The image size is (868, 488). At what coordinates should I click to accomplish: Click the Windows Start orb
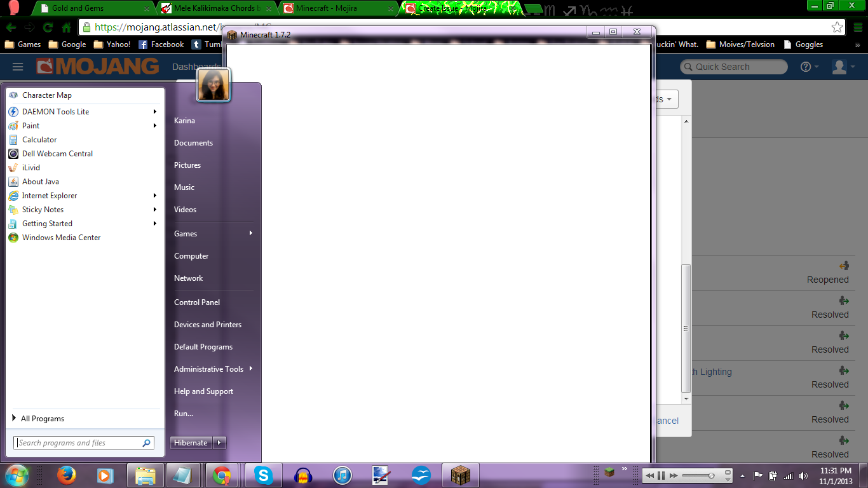17,475
